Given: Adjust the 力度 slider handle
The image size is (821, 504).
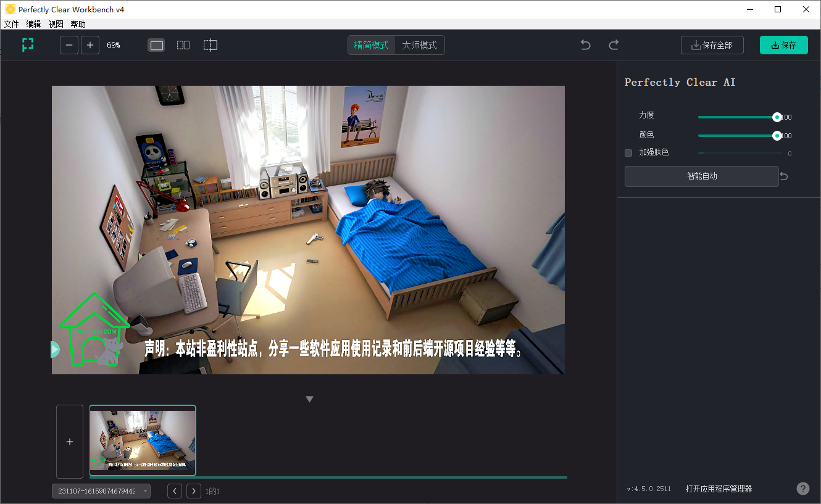Looking at the screenshot, I should (x=777, y=117).
